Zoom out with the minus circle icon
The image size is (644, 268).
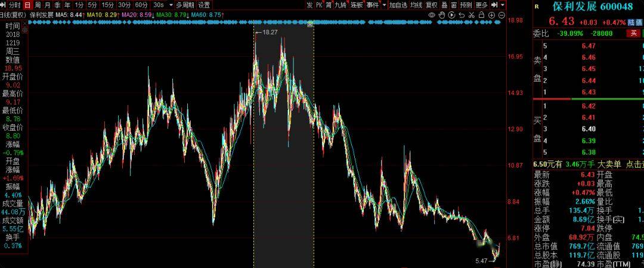click(x=501, y=15)
